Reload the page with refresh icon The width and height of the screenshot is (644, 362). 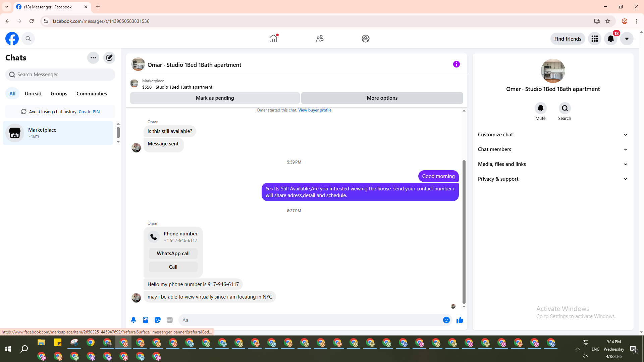32,21
